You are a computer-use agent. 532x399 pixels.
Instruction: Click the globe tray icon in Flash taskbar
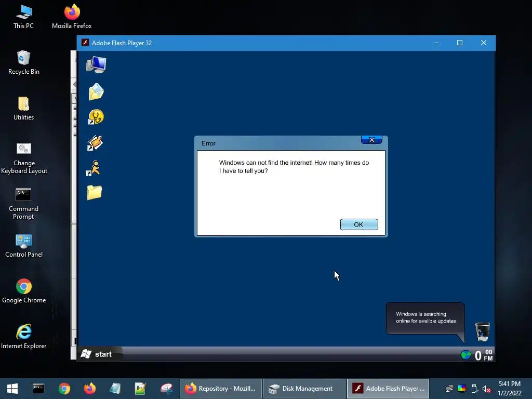point(466,355)
